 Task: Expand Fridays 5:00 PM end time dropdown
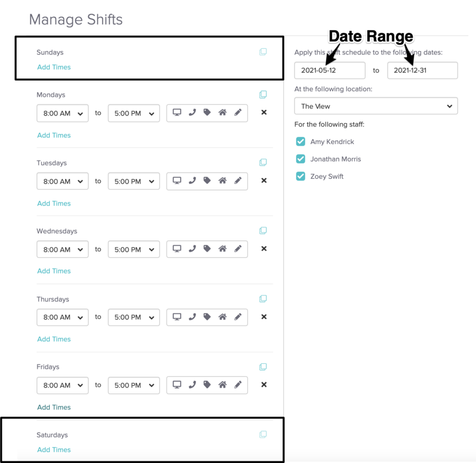(x=134, y=386)
